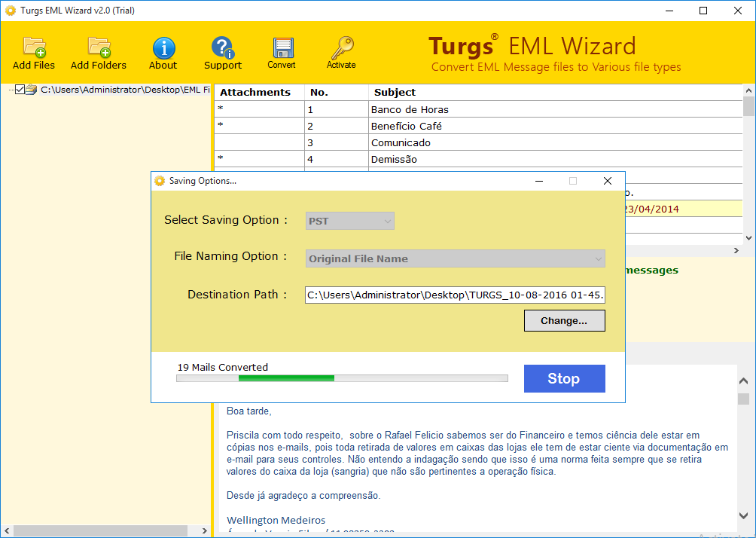
Task: Click the Boa tarde greeting in preview
Action: (249, 411)
